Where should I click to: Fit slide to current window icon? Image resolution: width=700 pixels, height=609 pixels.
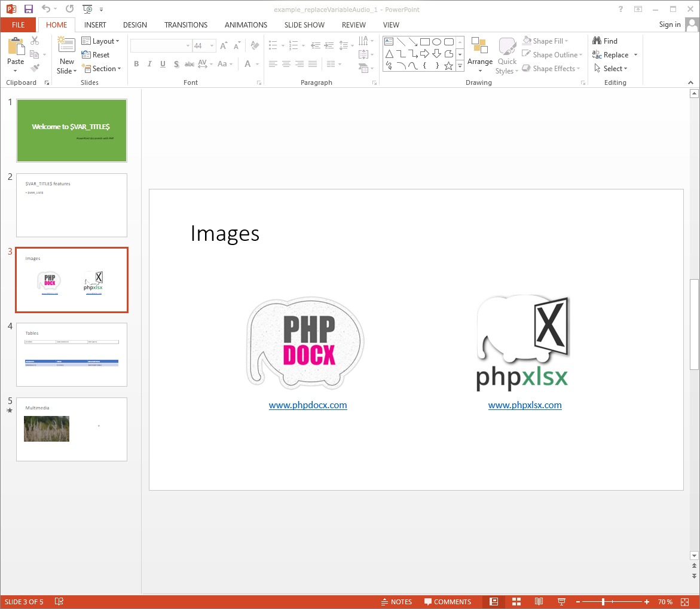685,602
